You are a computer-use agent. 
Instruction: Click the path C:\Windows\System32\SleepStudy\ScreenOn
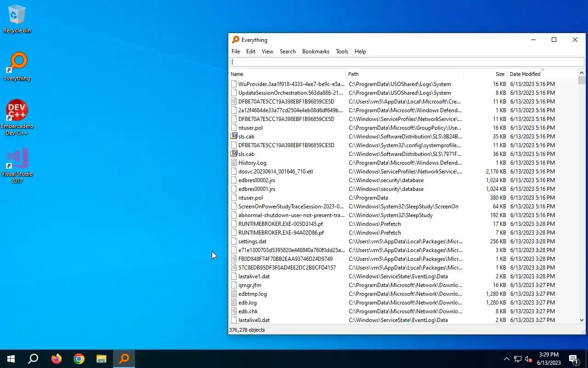coord(403,207)
